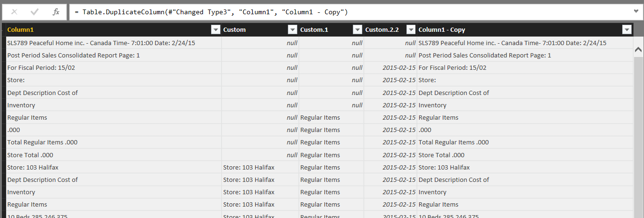
Task: Click the scroll up arrow on scrollbar
Action: 638,50
